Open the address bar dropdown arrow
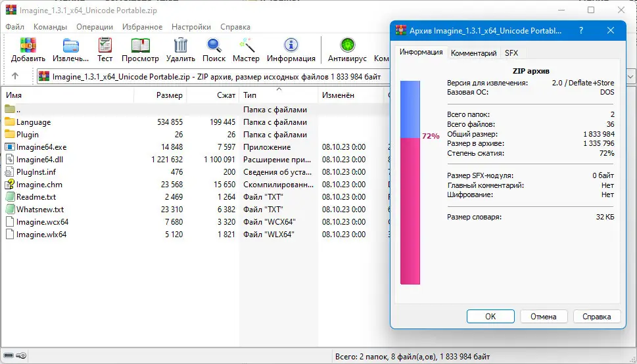Image resolution: width=637 pixels, height=364 pixels. (x=630, y=76)
